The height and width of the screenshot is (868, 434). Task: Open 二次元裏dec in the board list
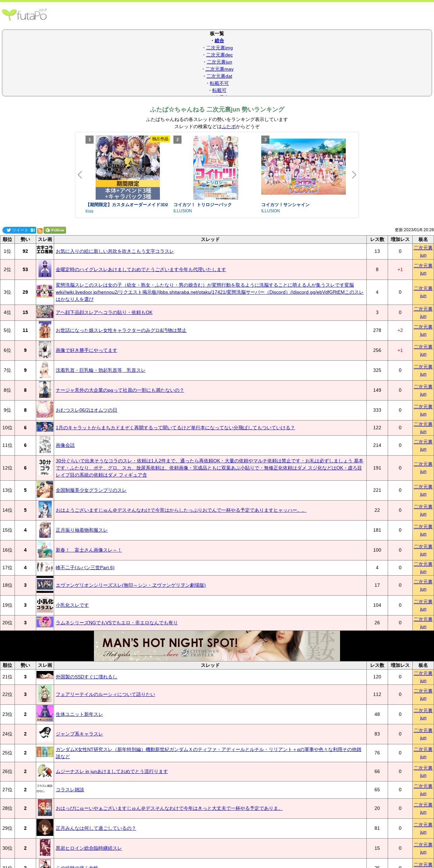click(219, 55)
